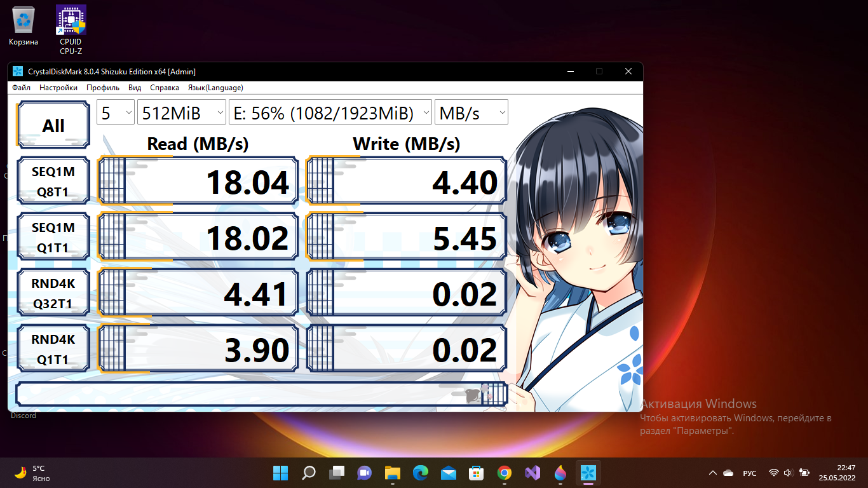Open the Wi-Fi network tray icon
This screenshot has height=488, width=868.
pyautogui.click(x=774, y=473)
